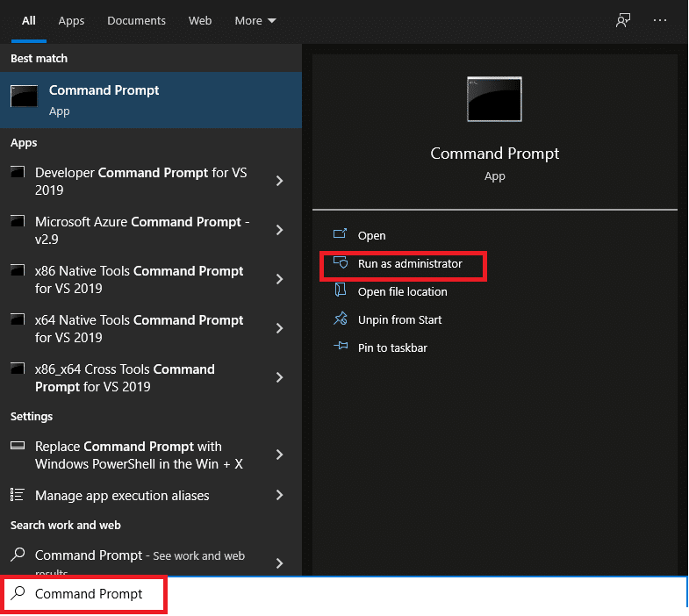Screen dimensions: 689x616
Task: Open Manage app execution aliases setting
Action: coord(122,496)
